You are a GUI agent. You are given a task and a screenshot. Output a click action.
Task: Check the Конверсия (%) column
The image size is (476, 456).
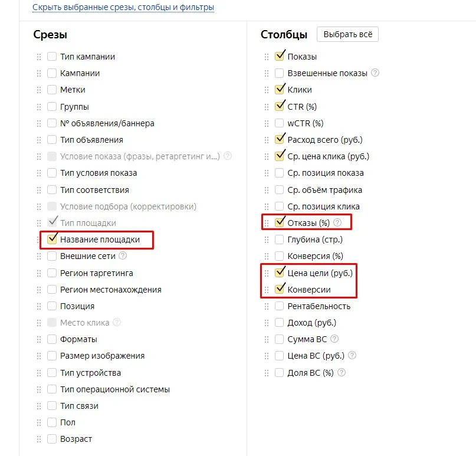pos(279,256)
